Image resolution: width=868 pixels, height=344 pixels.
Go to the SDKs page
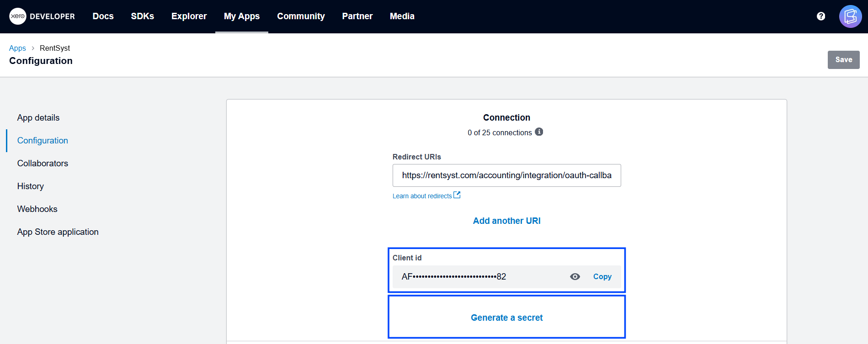142,16
